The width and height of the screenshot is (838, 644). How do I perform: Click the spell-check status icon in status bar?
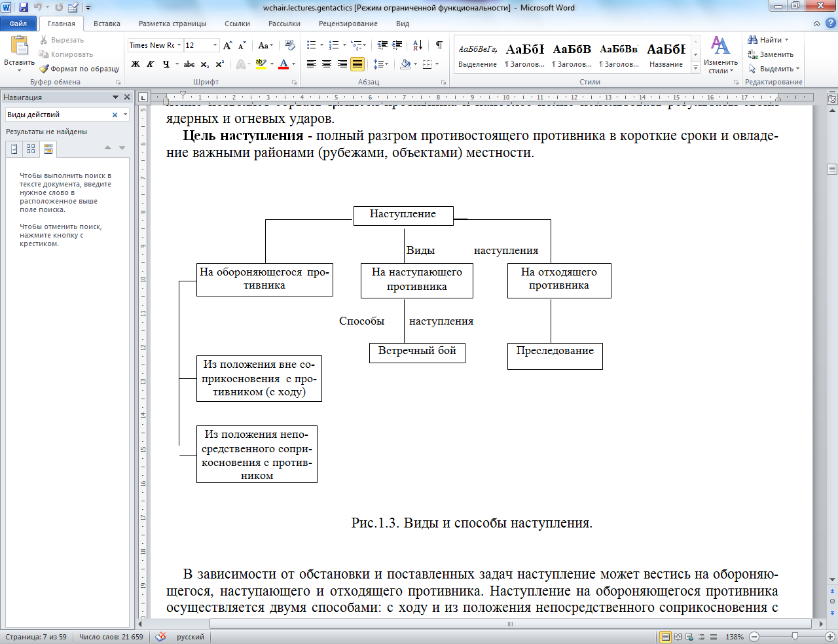pyautogui.click(x=161, y=637)
